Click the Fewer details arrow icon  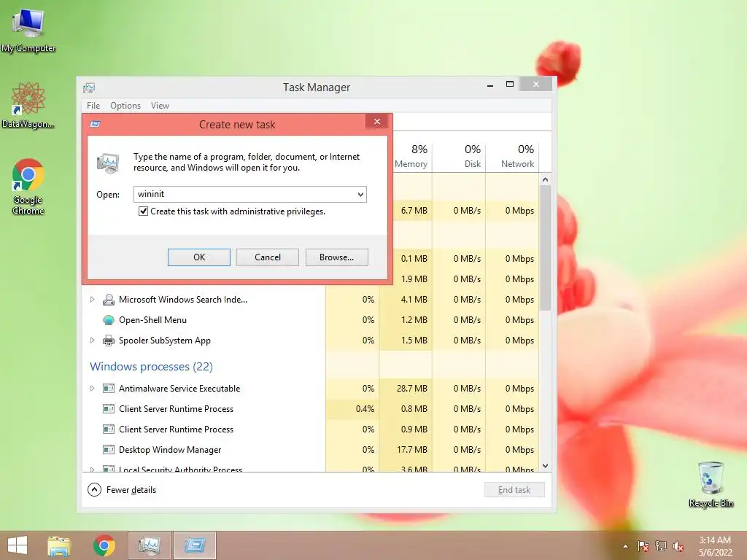click(x=94, y=489)
